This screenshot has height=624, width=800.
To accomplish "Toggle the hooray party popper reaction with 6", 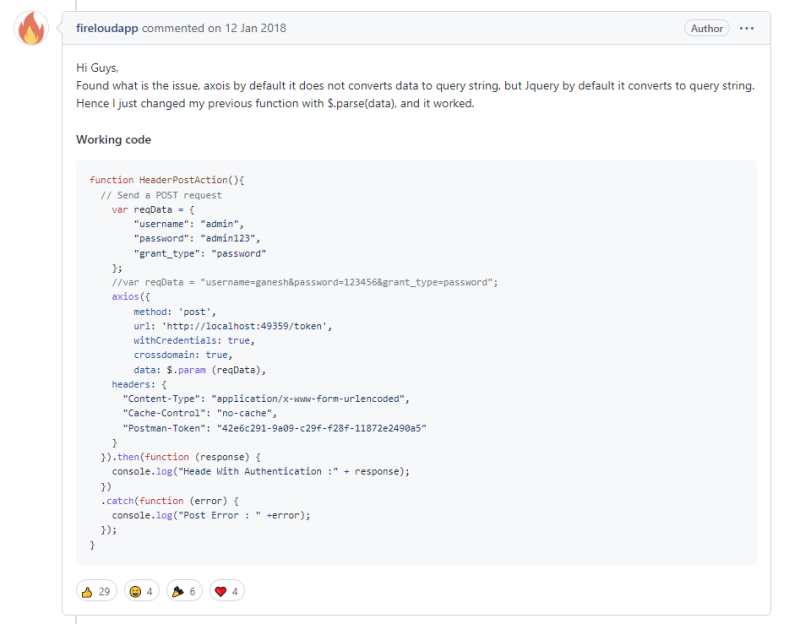I will 184,591.
